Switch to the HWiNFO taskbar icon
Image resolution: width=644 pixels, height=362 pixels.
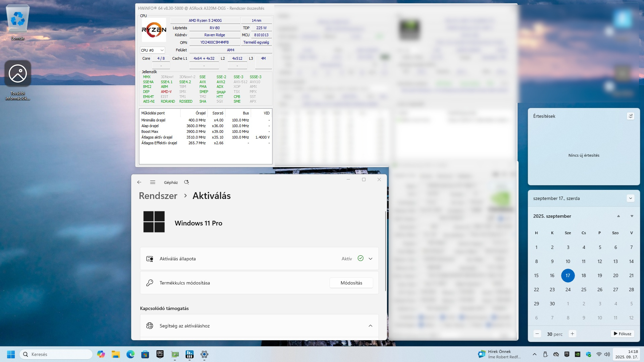pyautogui.click(x=190, y=354)
